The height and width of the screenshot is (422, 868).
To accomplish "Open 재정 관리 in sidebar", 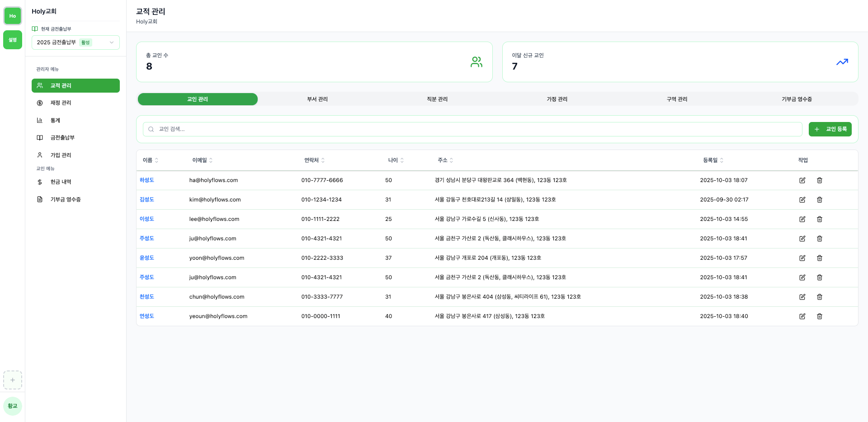I will (61, 103).
